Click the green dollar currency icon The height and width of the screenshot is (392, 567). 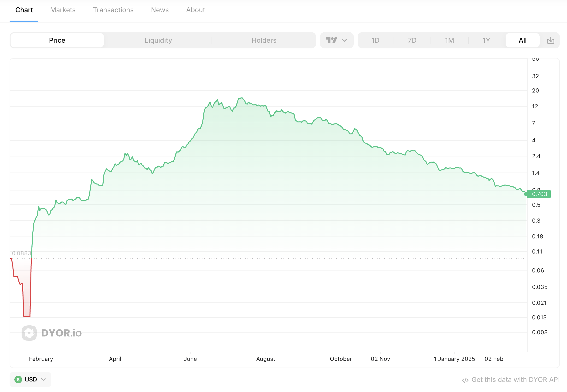pyautogui.click(x=18, y=380)
